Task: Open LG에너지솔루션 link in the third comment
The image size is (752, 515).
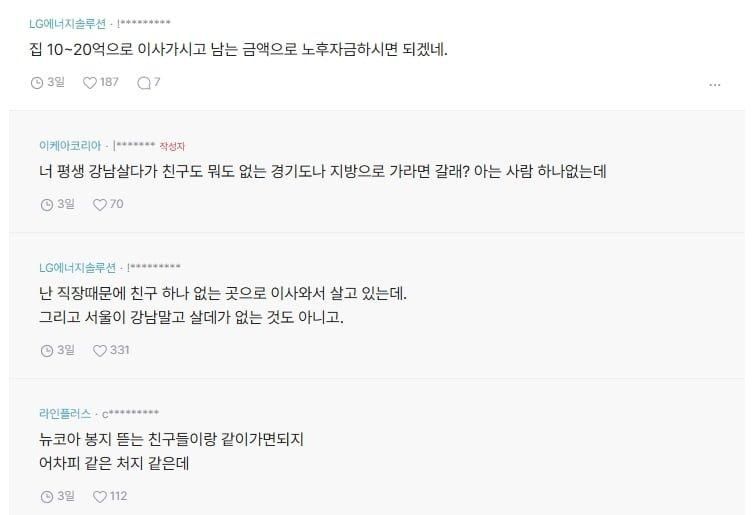Action: pos(78,267)
